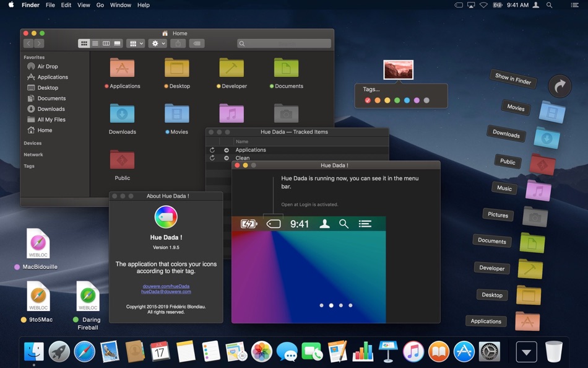Open Photos from the Dock
Viewport: 588px width, 368px height.
(261, 352)
